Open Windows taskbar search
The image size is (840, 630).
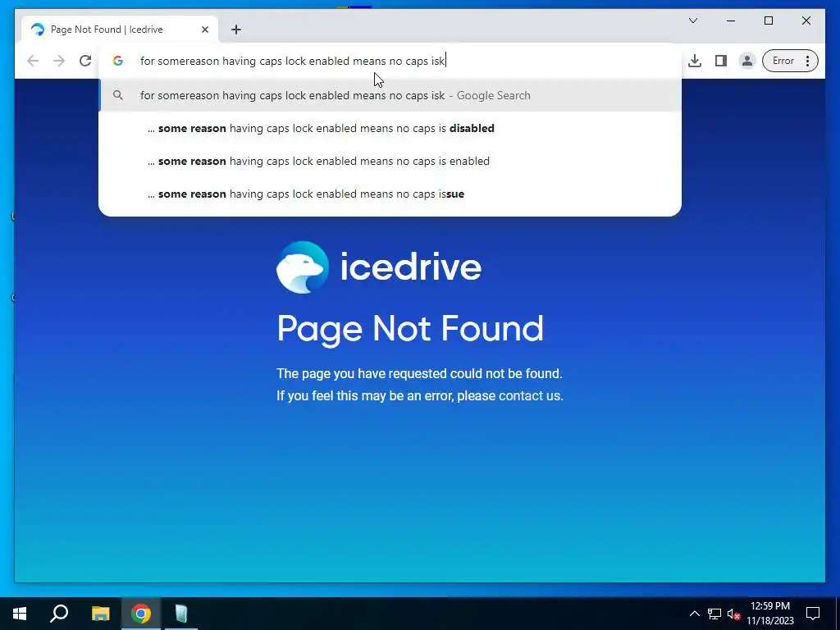(59, 614)
